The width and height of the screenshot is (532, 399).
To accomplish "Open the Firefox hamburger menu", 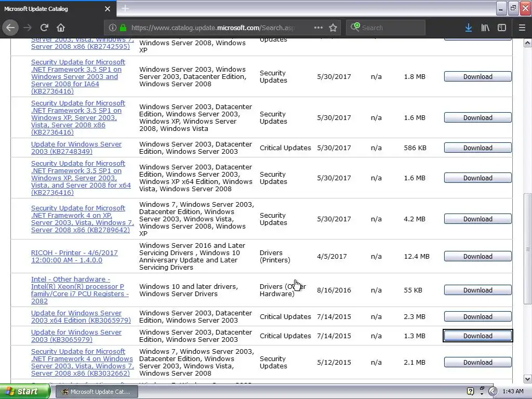I will 522,28.
